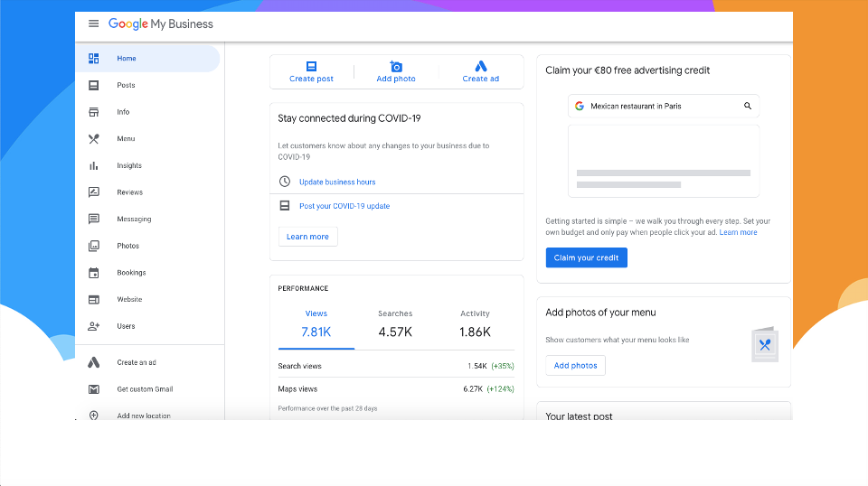Click the Google Ads icon beside Create an ad
868x486 pixels.
click(x=93, y=362)
